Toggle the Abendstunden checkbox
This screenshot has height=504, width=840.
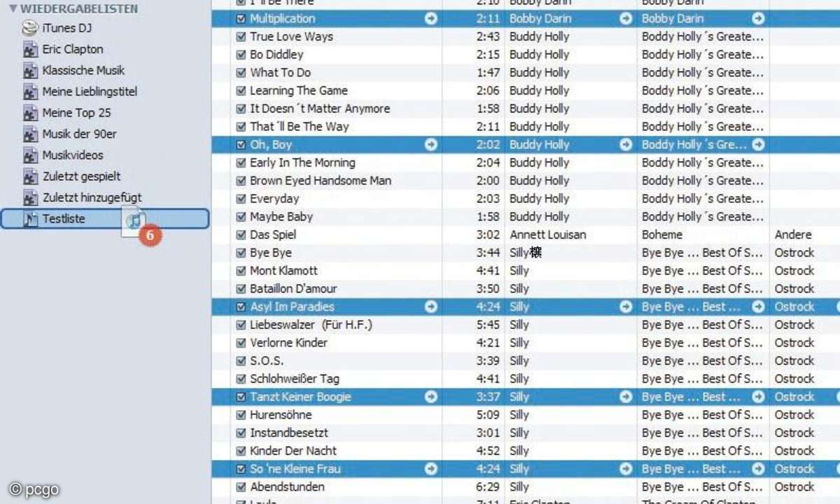(x=241, y=487)
